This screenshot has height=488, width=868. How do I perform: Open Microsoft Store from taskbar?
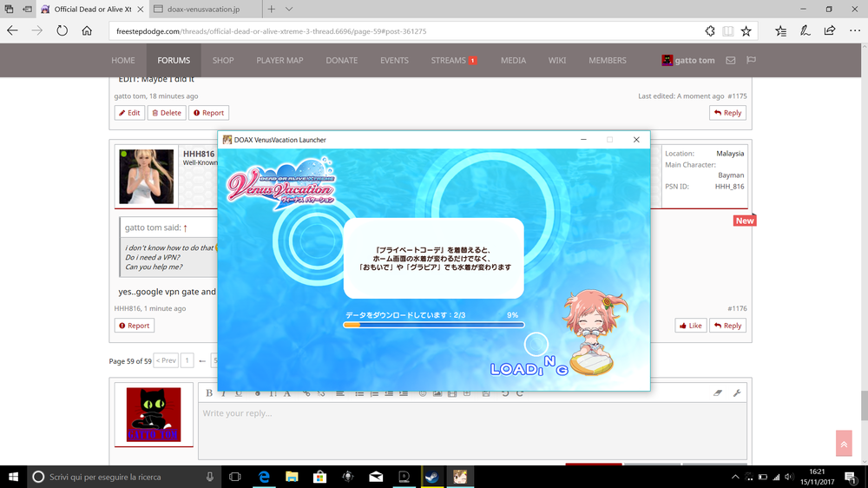(319, 477)
